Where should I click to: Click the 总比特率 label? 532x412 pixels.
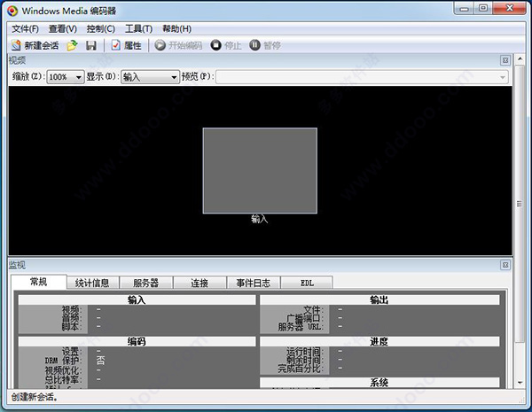coord(63,379)
